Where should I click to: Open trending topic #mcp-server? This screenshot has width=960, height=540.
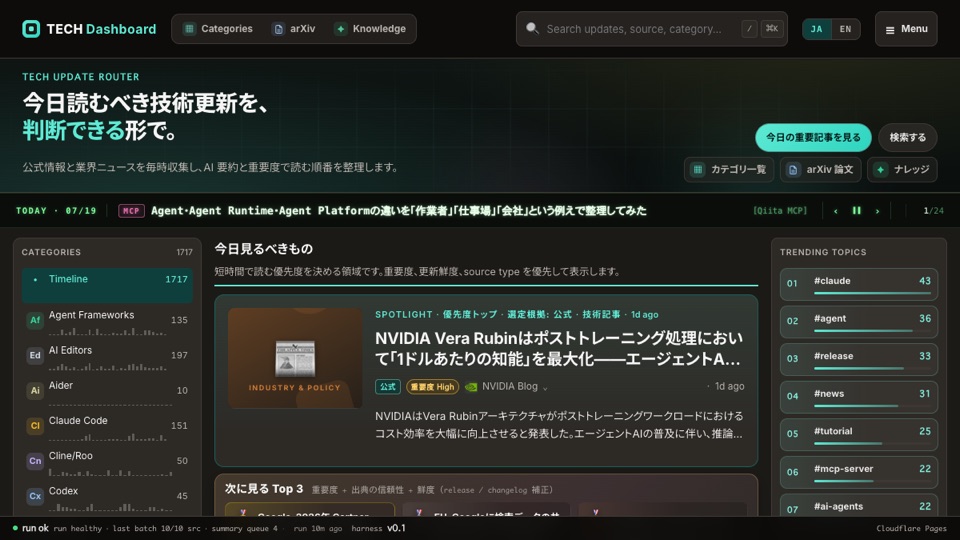tap(858, 473)
